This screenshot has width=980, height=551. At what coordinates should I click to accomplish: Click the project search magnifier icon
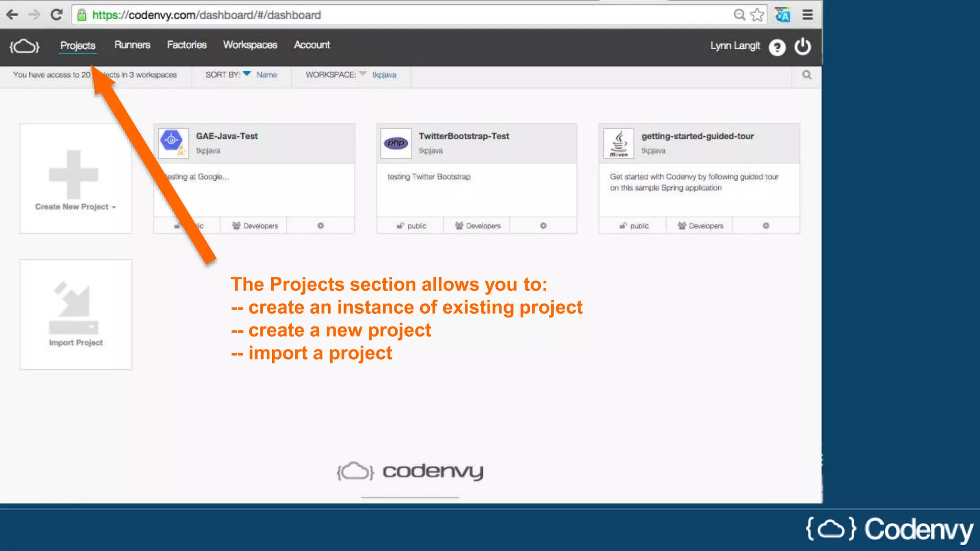coord(807,75)
